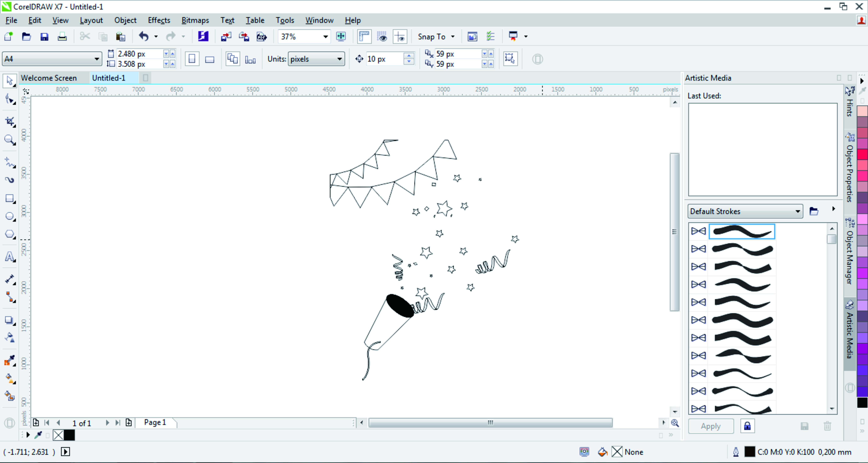
Task: Toggle Show Grid button
Action: pyautogui.click(x=382, y=36)
